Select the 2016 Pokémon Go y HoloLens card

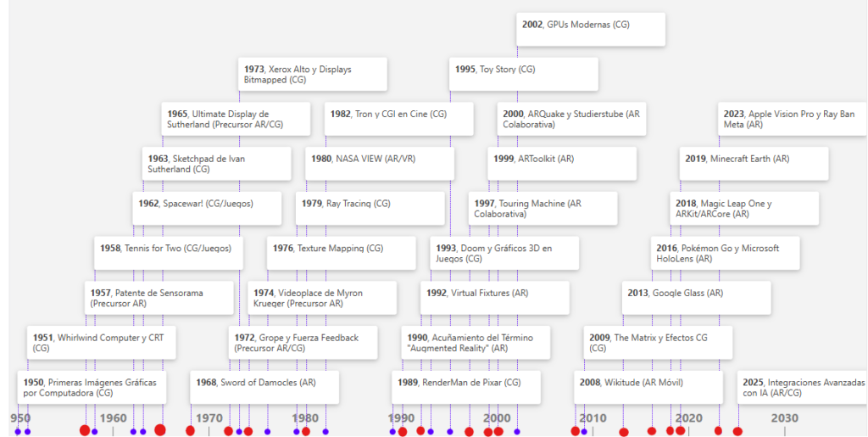pos(726,253)
